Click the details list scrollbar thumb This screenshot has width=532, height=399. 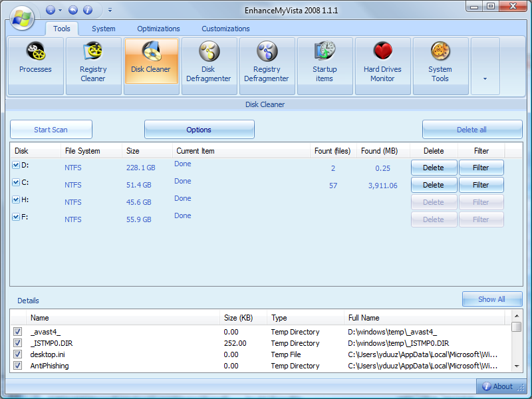point(517,327)
